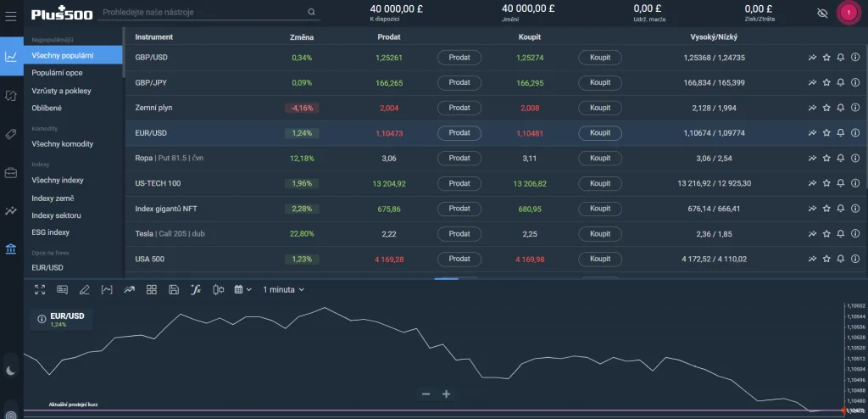Select the chart drawing pencil tool
868x419 pixels.
(84, 289)
